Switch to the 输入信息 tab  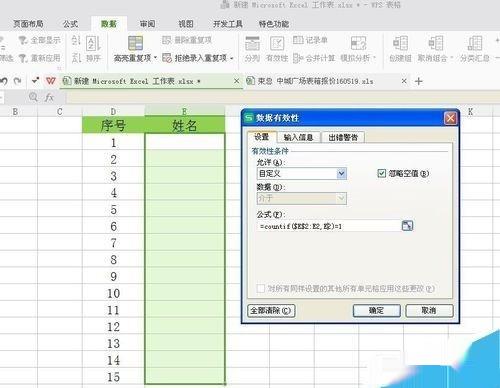click(x=298, y=137)
